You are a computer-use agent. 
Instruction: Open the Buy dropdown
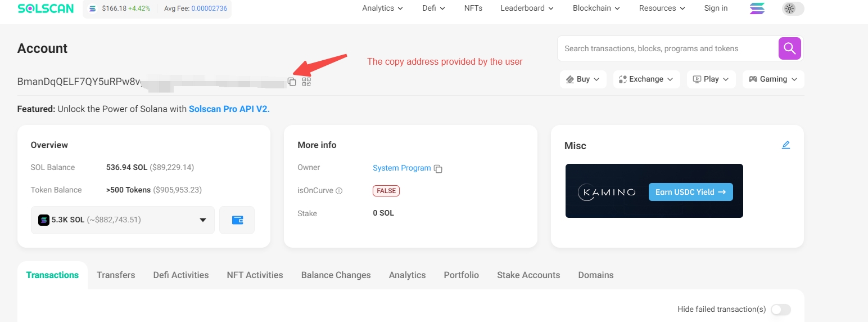click(x=583, y=79)
